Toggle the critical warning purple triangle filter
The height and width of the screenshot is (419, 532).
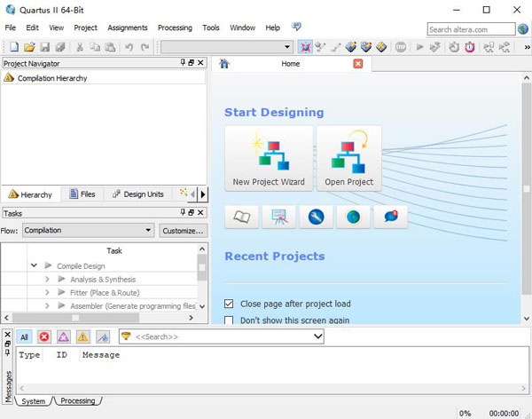[x=64, y=336]
